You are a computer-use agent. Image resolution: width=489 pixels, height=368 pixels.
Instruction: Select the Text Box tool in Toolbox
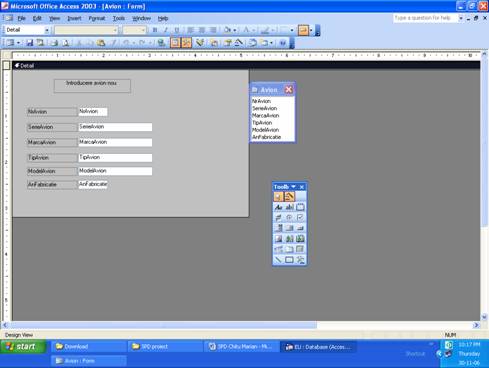point(289,207)
